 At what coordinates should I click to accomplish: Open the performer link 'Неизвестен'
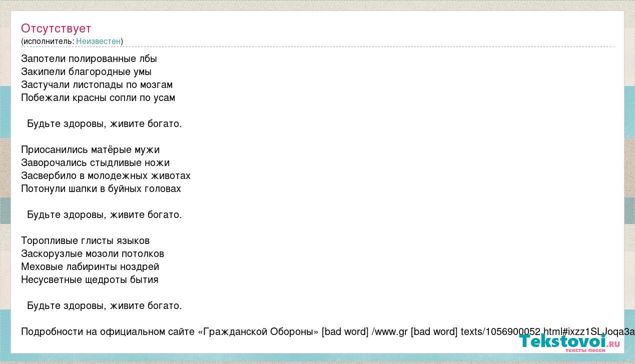(98, 41)
